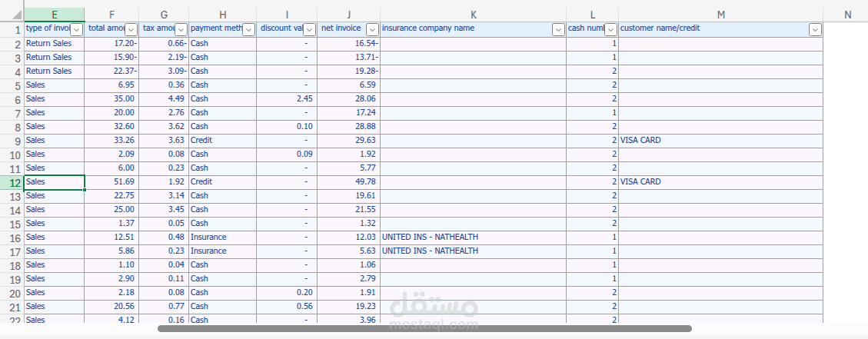The height and width of the screenshot is (339, 868).
Task: Click 'UNITED INS - NATHEALTH' in row 17
Action: (474, 251)
